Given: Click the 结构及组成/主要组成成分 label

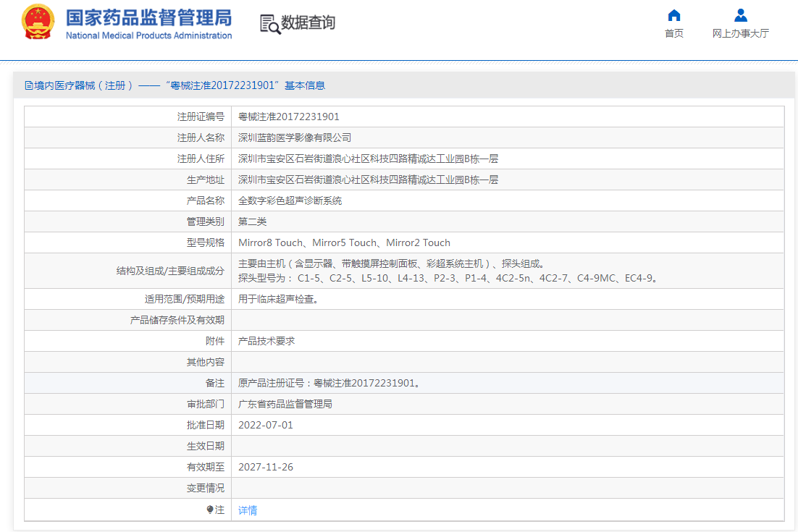Looking at the screenshot, I should (x=170, y=271).
